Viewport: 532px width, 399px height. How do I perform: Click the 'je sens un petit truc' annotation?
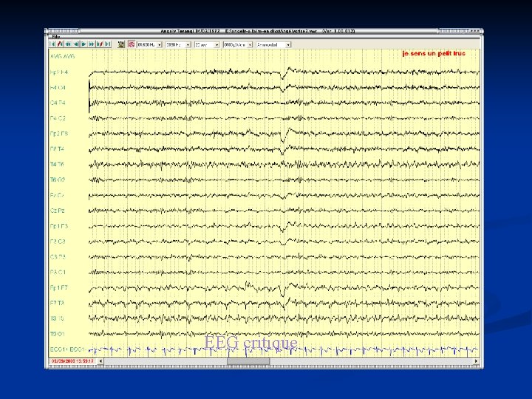pyautogui.click(x=434, y=53)
